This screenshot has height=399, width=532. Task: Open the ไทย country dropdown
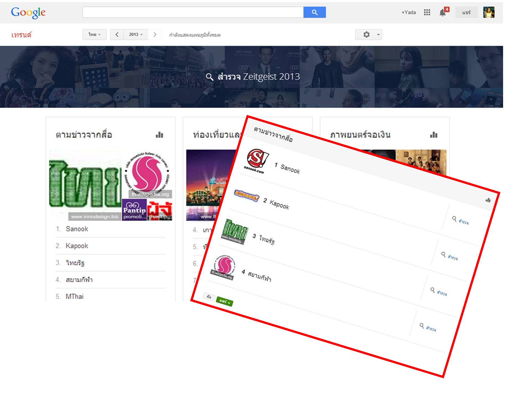94,35
